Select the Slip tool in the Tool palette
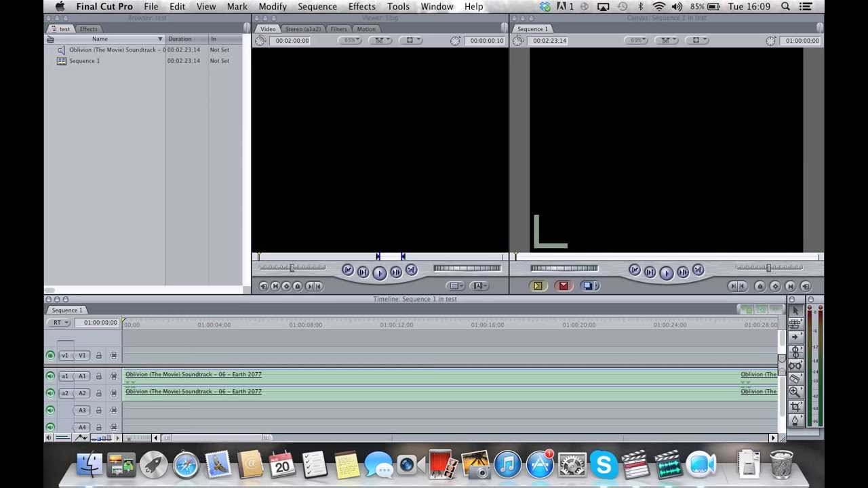The width and height of the screenshot is (868, 488). pos(795,365)
